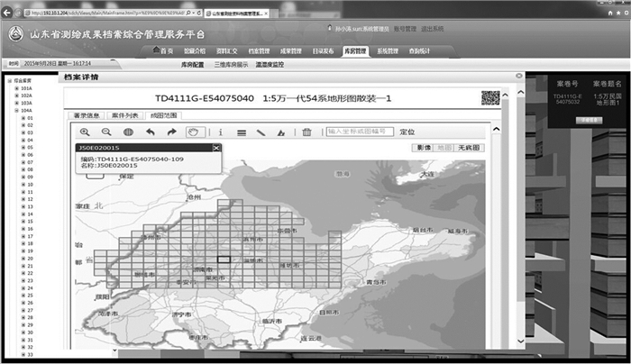Image resolution: width=631 pixels, height=364 pixels.
Task: Expand the 103A tree node
Action: pos(15,104)
